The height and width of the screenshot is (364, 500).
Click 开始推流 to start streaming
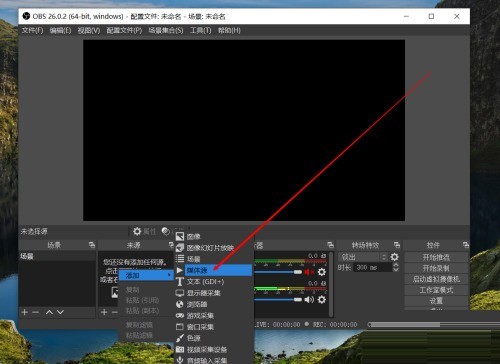pyautogui.click(x=436, y=257)
